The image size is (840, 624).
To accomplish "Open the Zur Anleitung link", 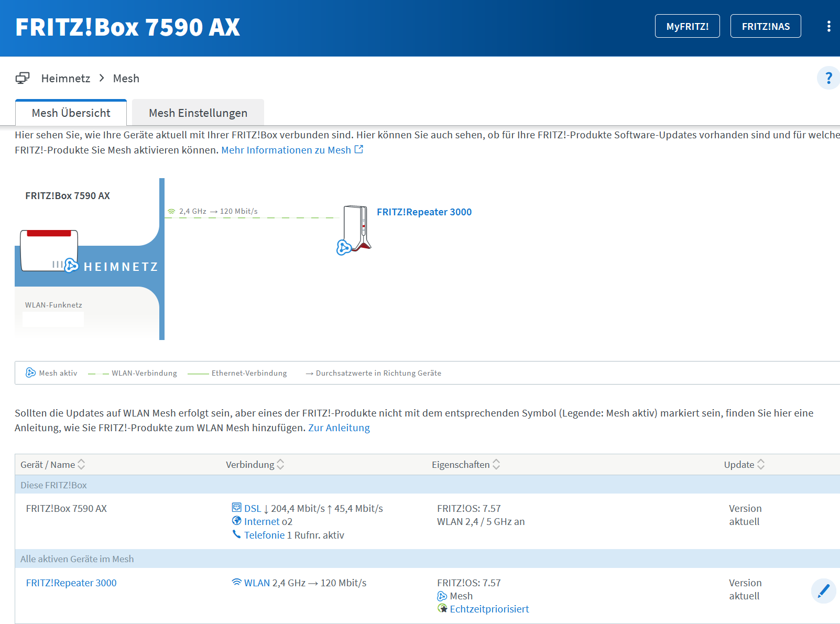I will (339, 428).
